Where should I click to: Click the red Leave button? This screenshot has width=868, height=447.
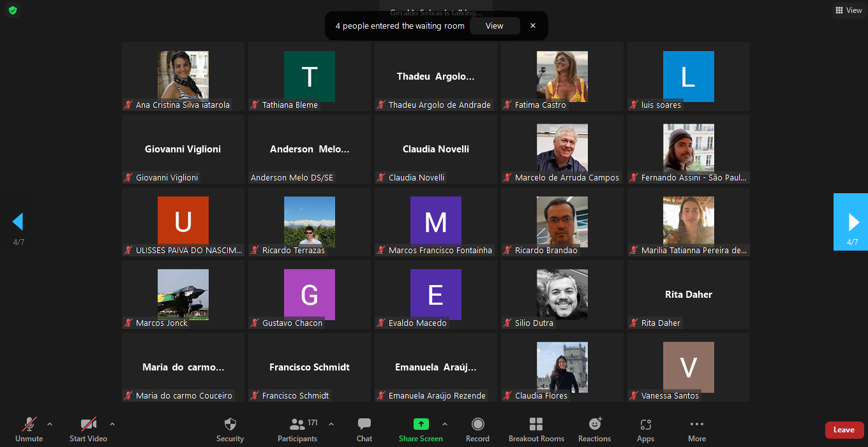tap(844, 430)
